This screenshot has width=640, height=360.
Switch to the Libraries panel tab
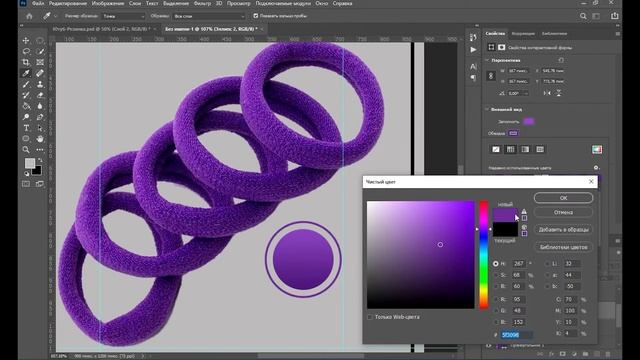[554, 33]
